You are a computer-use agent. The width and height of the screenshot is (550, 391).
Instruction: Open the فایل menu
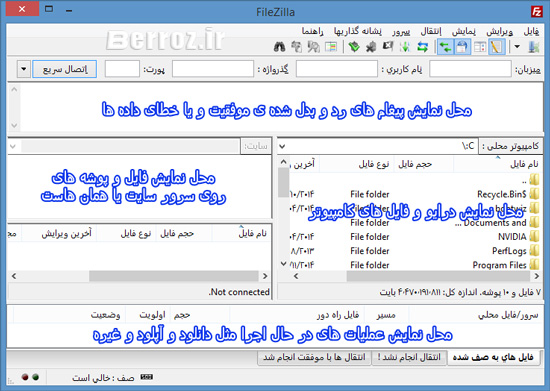click(x=531, y=32)
